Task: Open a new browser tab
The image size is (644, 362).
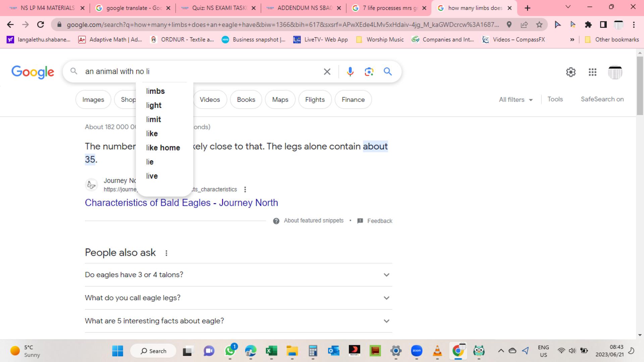Action: pos(528,8)
